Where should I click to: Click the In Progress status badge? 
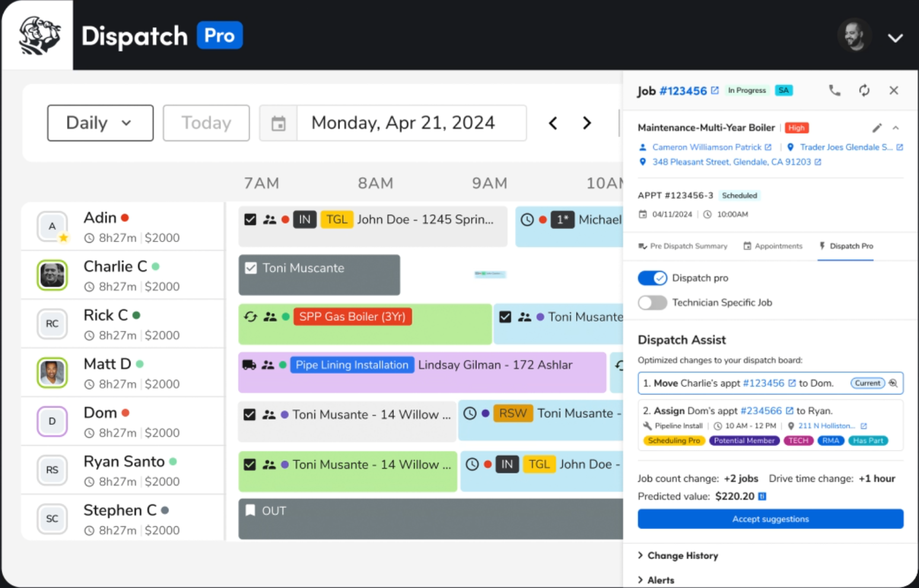(747, 90)
